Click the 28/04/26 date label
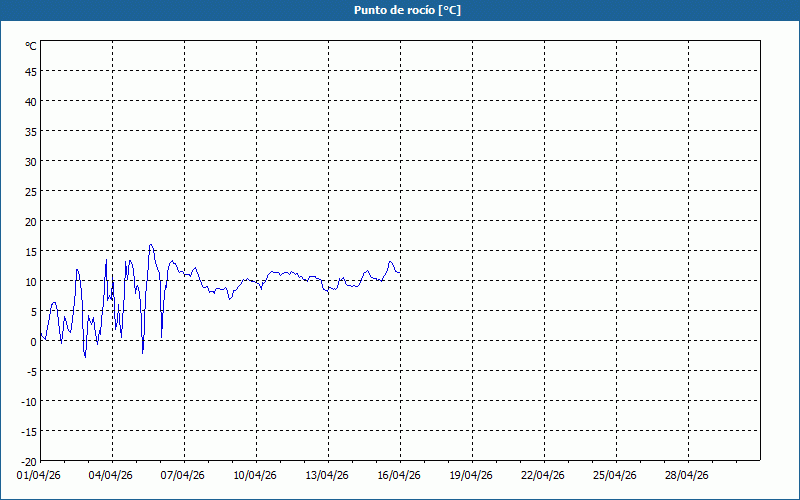The width and height of the screenshot is (800, 500). [687, 476]
